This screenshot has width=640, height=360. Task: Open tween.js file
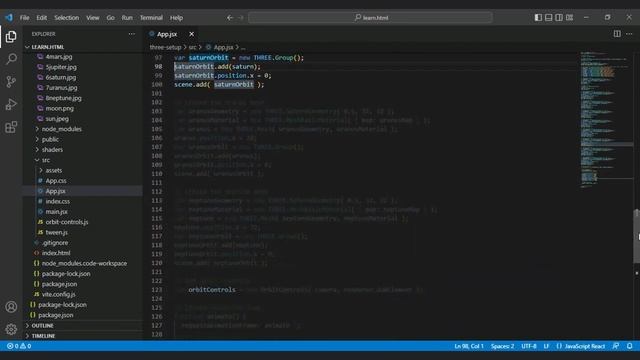coord(56,232)
